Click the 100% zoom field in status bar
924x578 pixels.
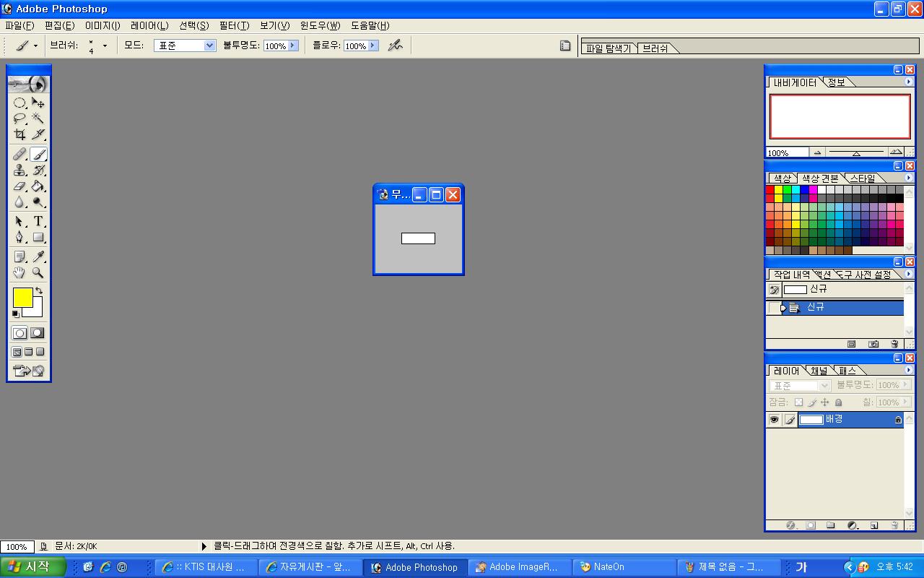(x=17, y=547)
